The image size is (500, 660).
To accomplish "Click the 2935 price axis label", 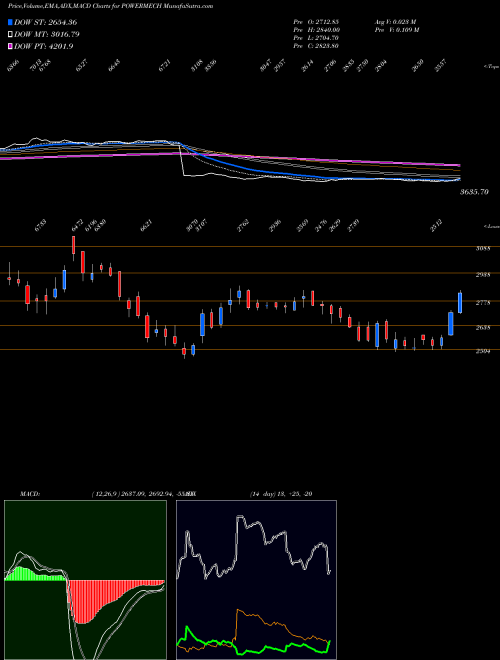I will point(482,275).
